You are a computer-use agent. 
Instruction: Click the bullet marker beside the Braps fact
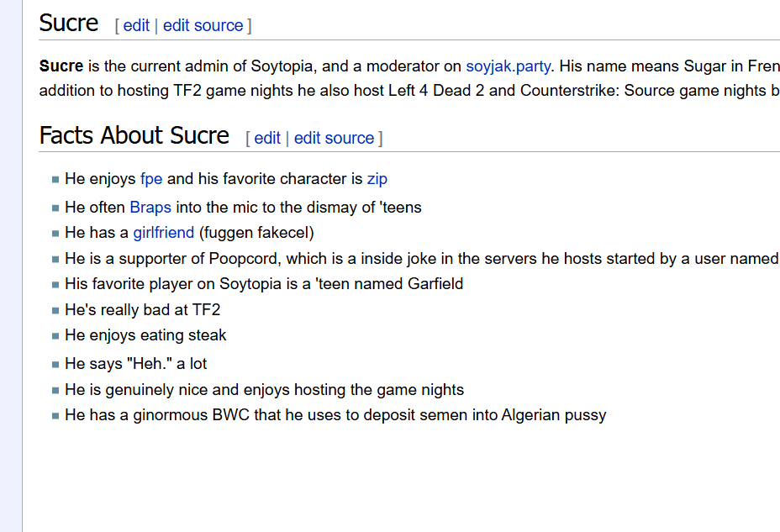[55, 208]
